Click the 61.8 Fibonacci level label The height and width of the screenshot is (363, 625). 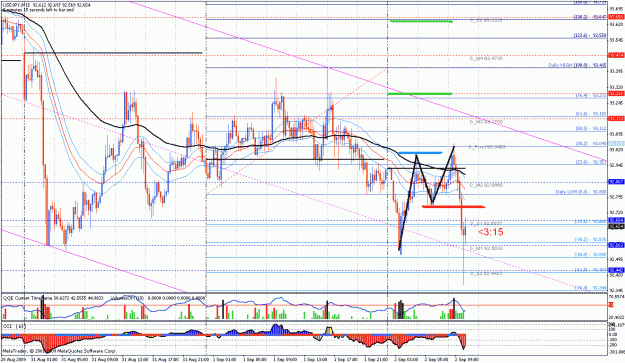pyautogui.click(x=591, y=114)
